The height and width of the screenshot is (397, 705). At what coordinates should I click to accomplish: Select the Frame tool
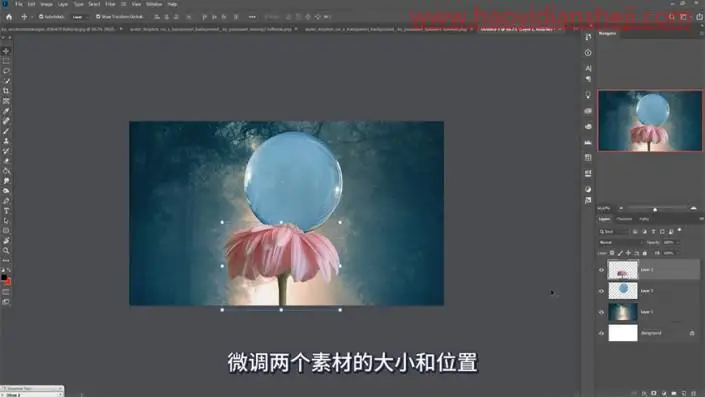(x=6, y=101)
